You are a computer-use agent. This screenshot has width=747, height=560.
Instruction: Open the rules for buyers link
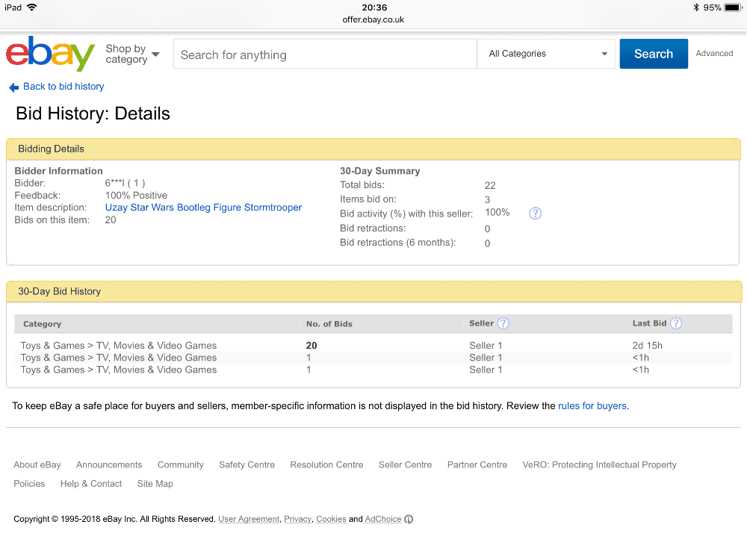(x=592, y=406)
